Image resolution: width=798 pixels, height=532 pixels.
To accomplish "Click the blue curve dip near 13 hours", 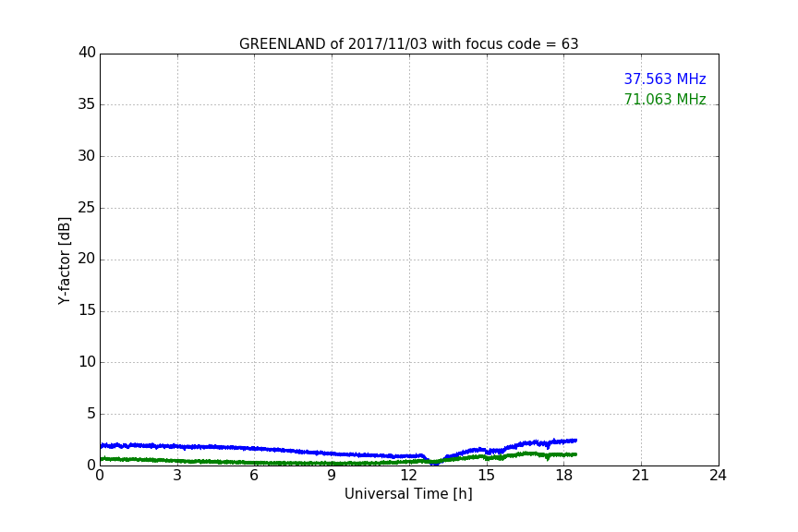I will coord(435,463).
